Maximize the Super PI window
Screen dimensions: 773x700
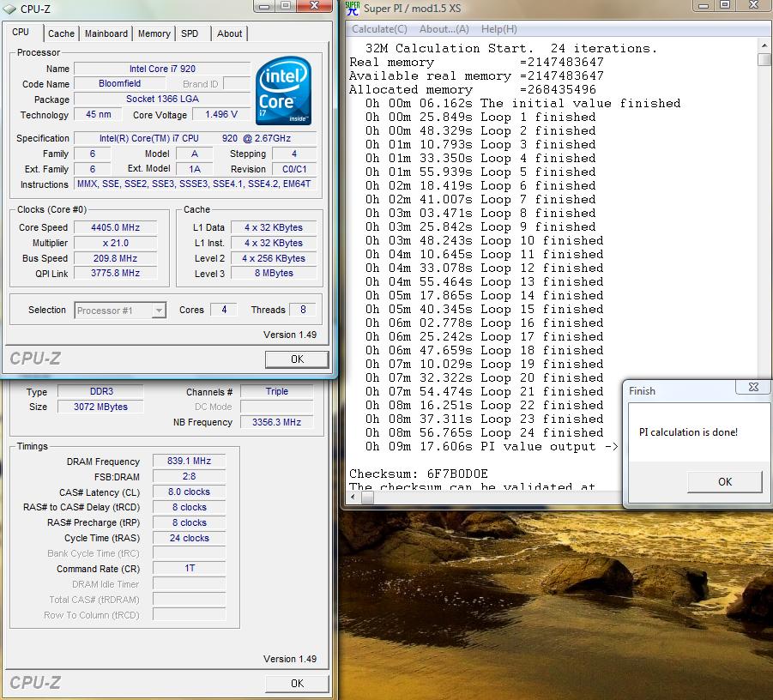point(725,5)
